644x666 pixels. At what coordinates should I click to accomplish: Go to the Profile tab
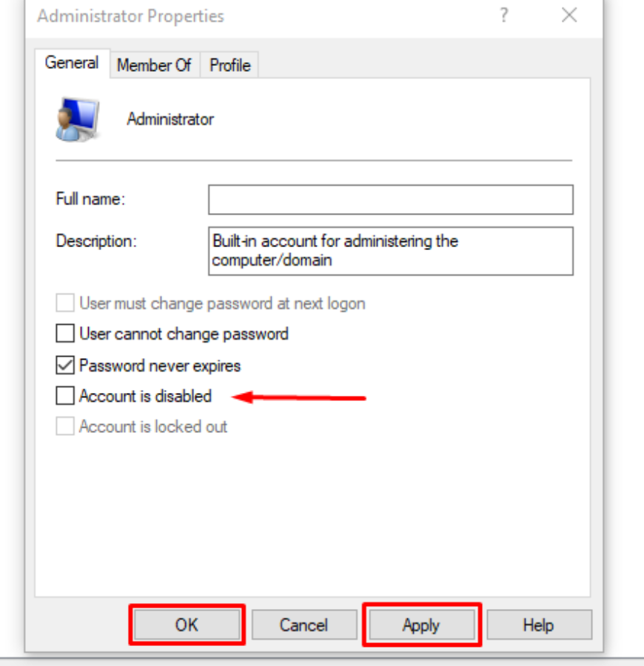pyautogui.click(x=229, y=66)
